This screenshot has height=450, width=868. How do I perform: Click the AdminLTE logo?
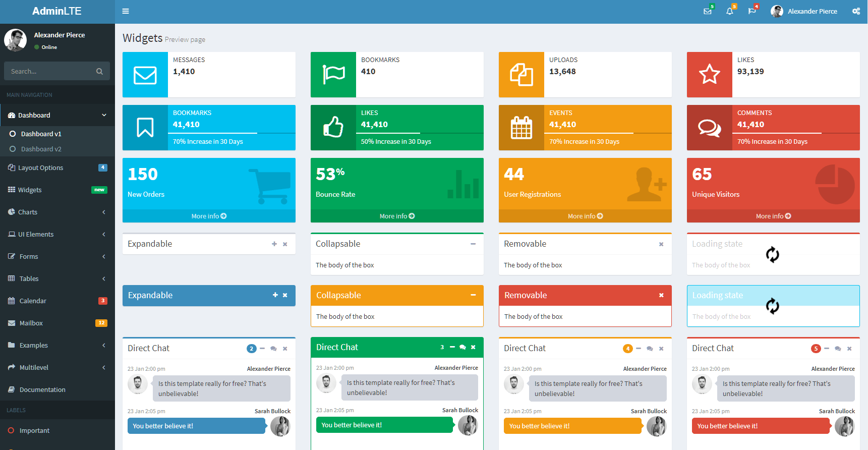point(57,11)
